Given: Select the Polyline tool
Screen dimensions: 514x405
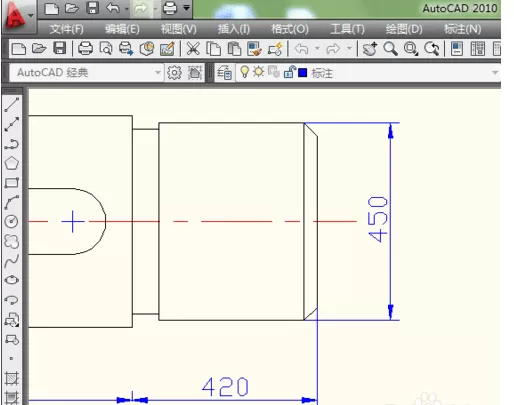Looking at the screenshot, I should tap(12, 144).
